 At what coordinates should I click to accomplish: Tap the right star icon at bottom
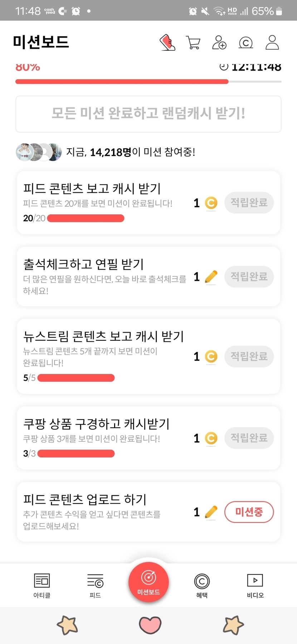click(233, 625)
